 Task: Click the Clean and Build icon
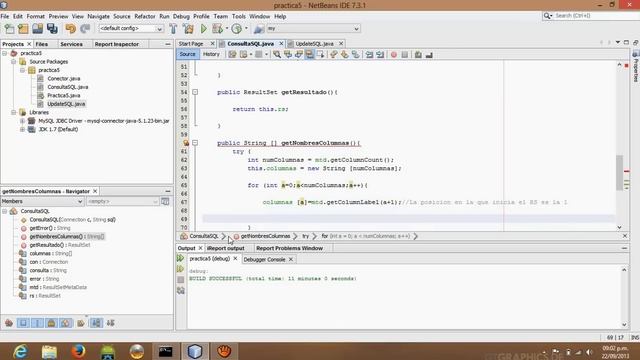click(x=188, y=29)
